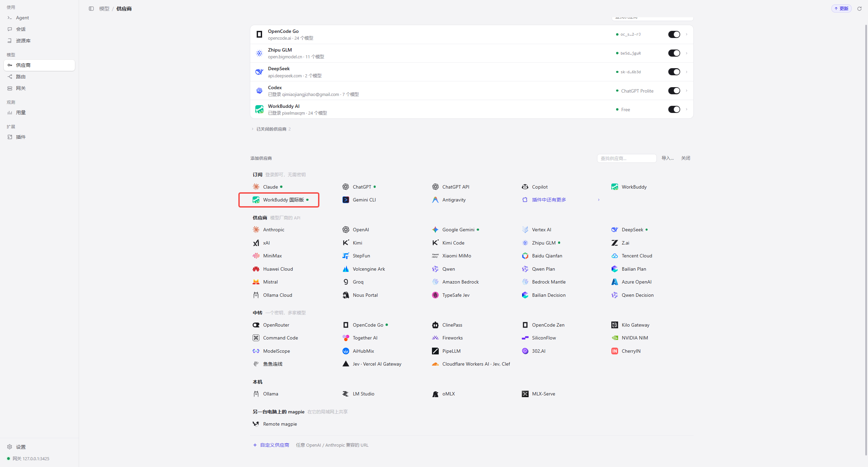Image resolution: width=868 pixels, height=467 pixels.
Task: Click the 更新 button at top right
Action: click(841, 8)
